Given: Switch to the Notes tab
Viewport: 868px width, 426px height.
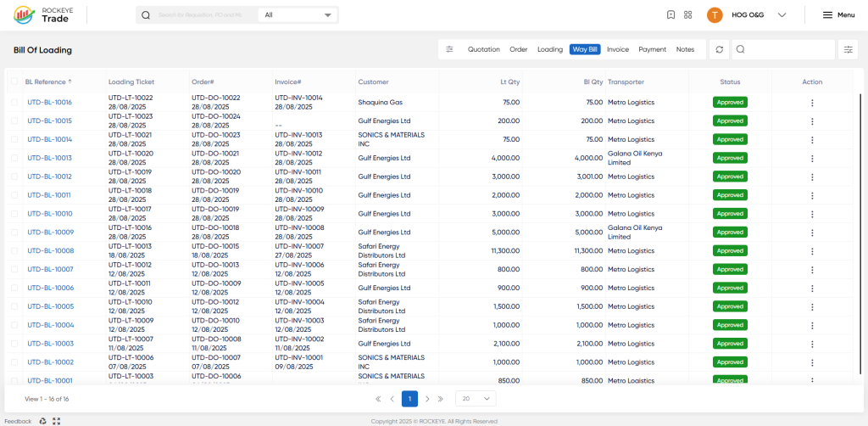Looking at the screenshot, I should [685, 49].
